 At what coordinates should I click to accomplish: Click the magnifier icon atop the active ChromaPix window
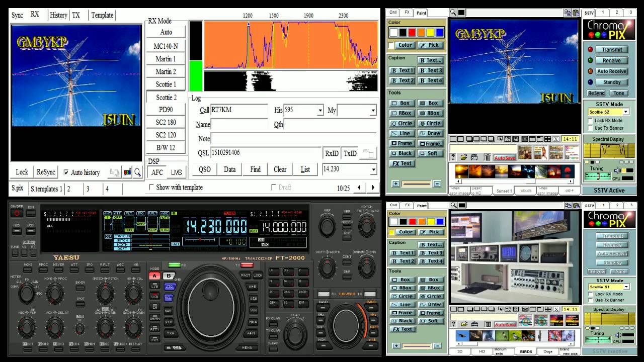(x=453, y=13)
